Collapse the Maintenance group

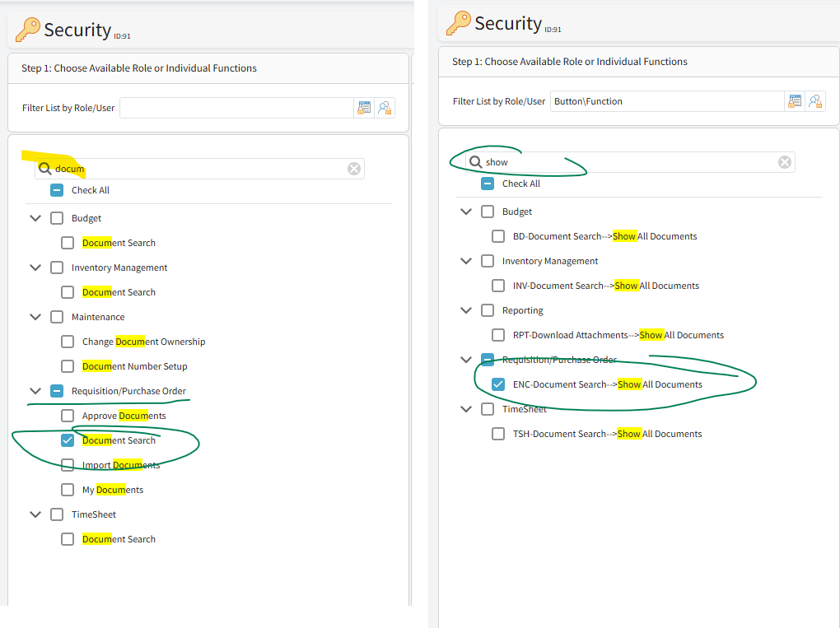35,317
